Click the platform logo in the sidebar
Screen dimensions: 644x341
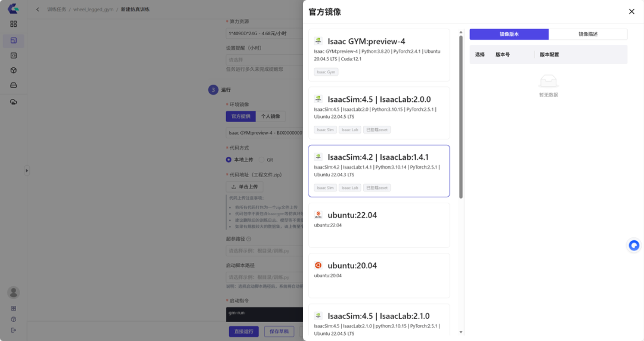pos(13,8)
